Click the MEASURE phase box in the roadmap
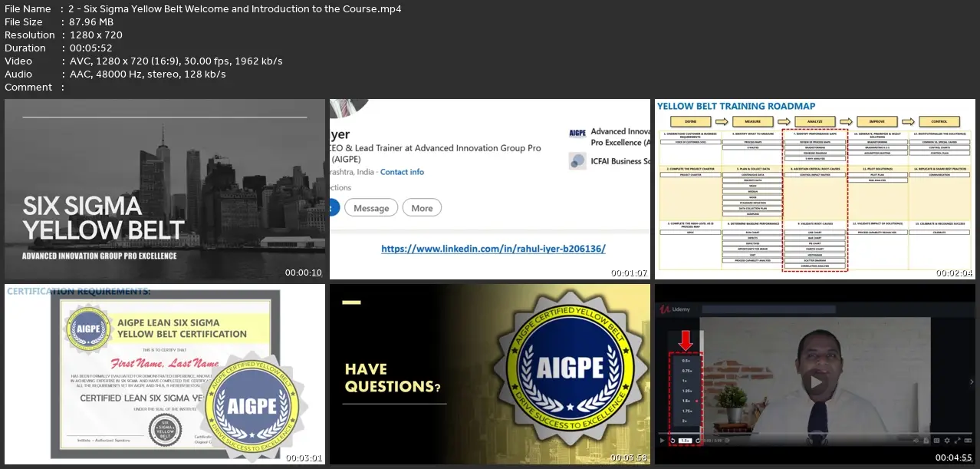 pos(751,121)
